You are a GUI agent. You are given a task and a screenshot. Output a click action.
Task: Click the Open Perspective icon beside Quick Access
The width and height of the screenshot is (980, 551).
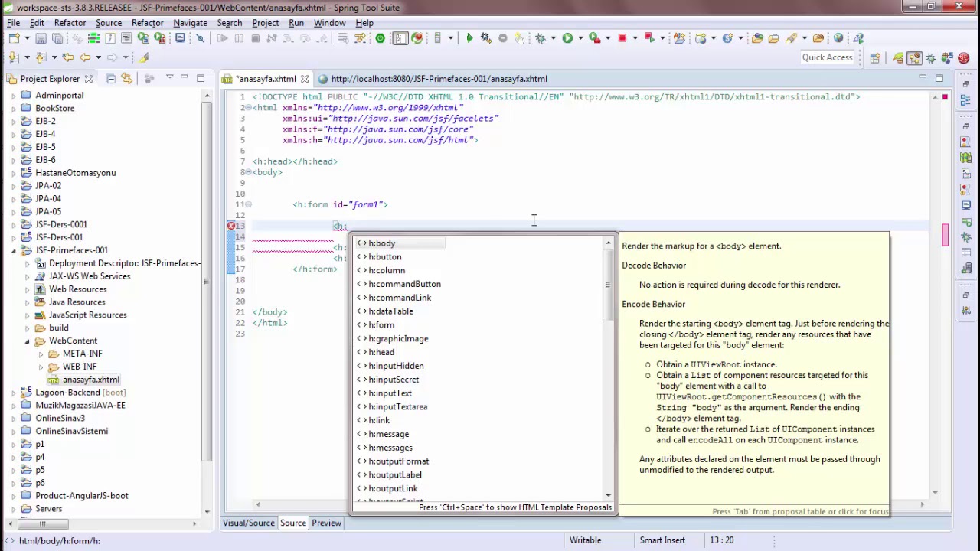(874, 57)
